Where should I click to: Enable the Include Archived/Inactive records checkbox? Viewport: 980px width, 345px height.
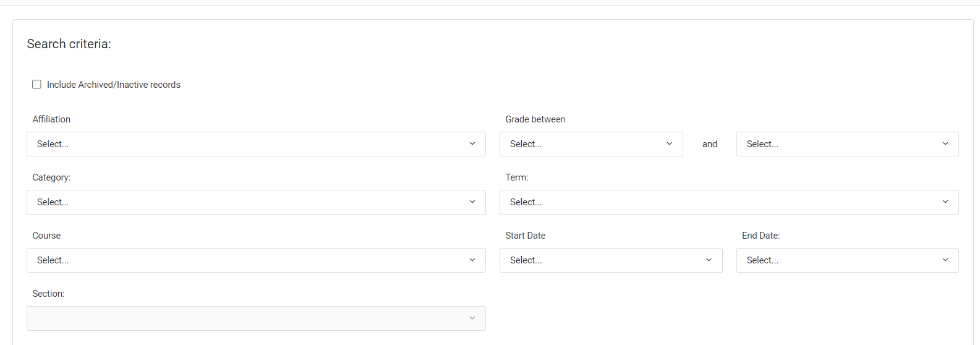(x=36, y=85)
